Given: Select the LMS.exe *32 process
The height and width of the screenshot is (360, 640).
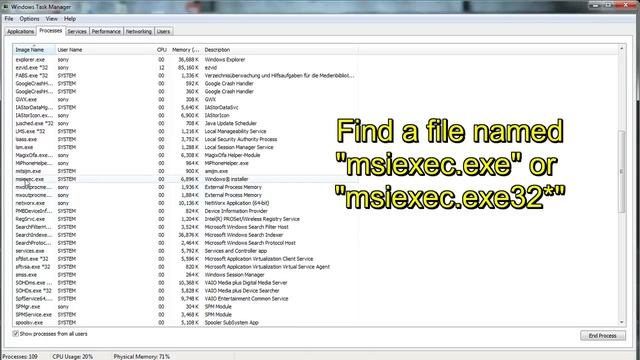Looking at the screenshot, I should point(185,131).
